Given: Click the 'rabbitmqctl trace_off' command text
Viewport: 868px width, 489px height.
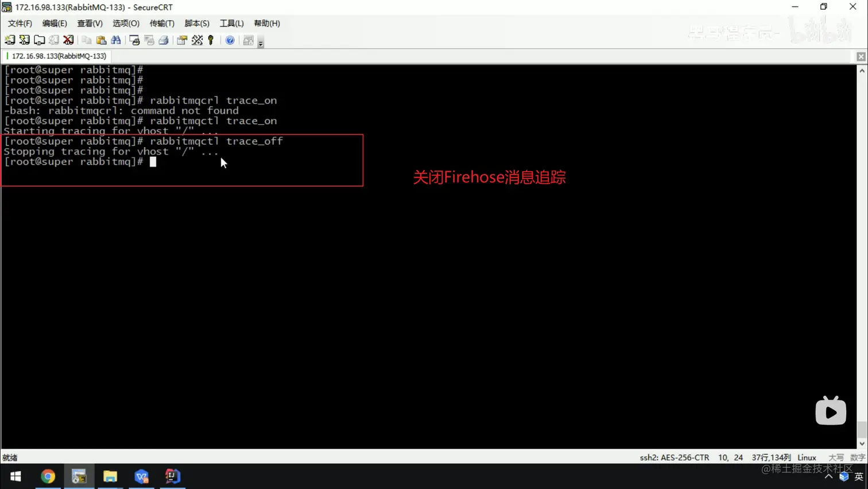Looking at the screenshot, I should [216, 141].
